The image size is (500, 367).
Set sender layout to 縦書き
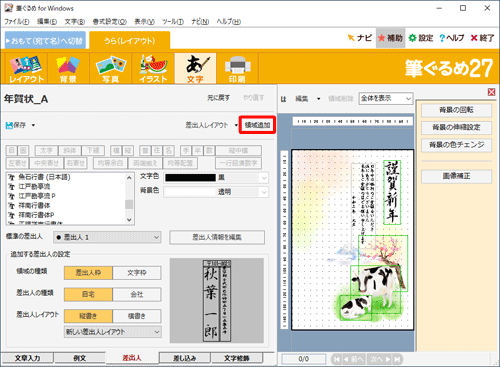(x=88, y=316)
